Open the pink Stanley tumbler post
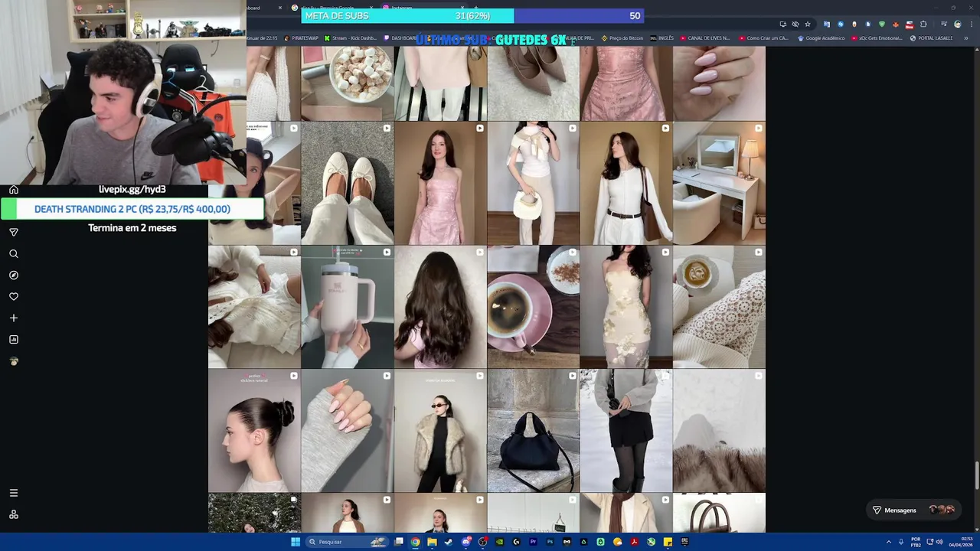This screenshot has width=980, height=551. click(x=347, y=307)
